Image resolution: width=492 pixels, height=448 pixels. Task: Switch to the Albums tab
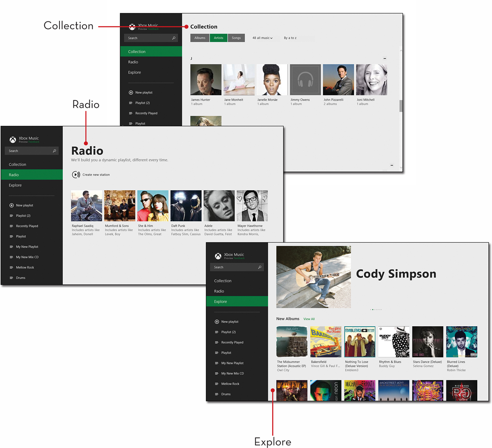pyautogui.click(x=200, y=38)
